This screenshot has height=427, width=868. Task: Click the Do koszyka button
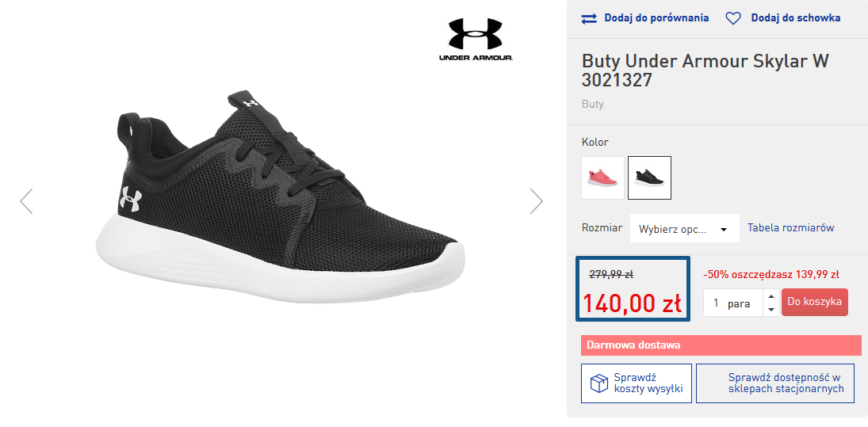[814, 302]
